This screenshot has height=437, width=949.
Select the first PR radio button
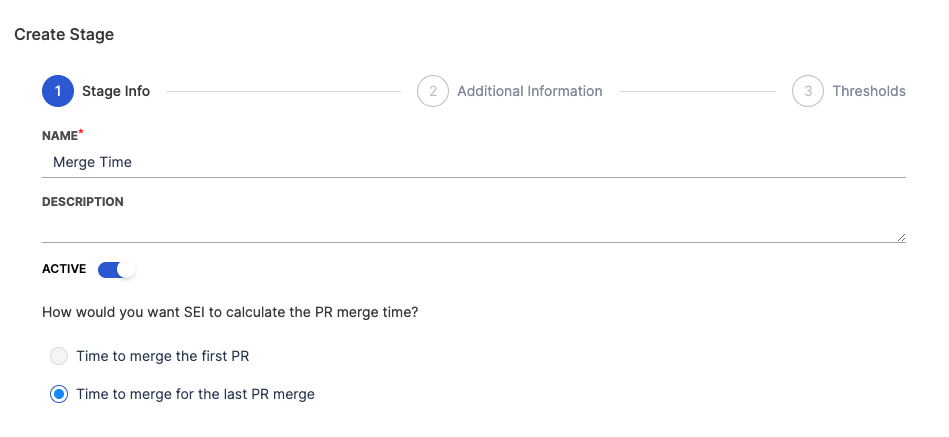(x=59, y=356)
